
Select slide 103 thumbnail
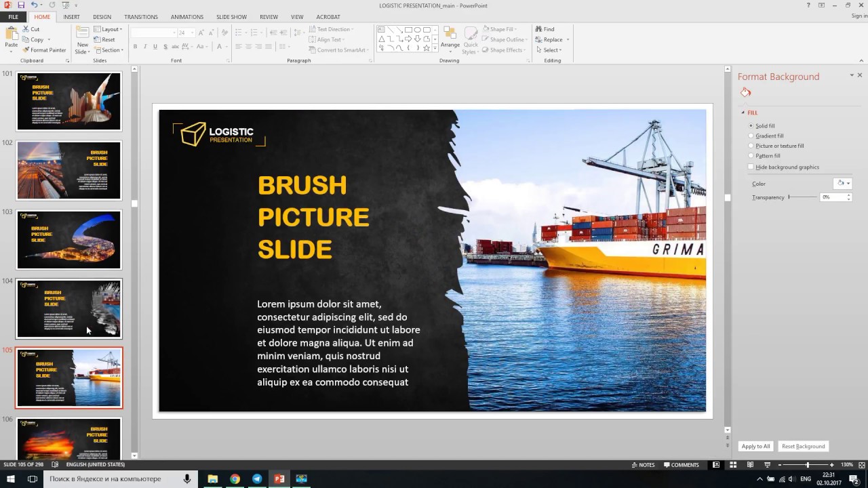(x=69, y=240)
